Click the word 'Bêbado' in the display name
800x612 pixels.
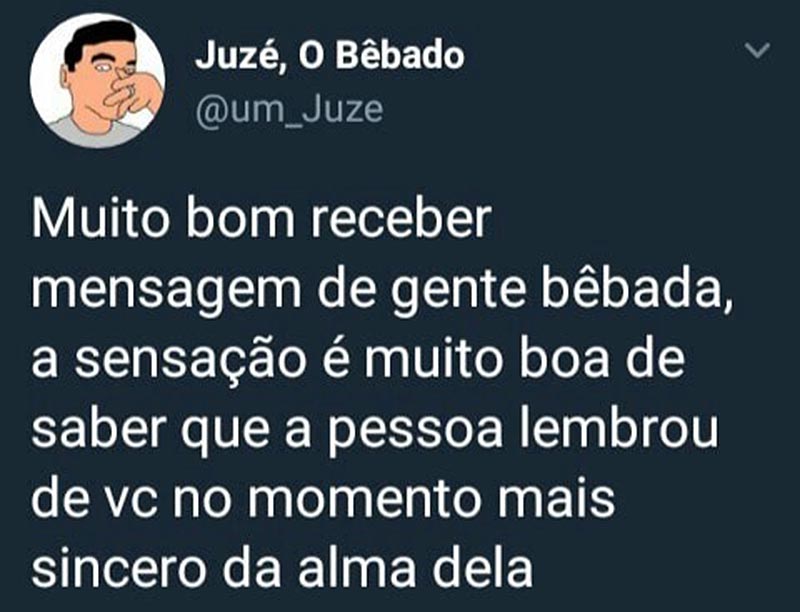click(399, 55)
